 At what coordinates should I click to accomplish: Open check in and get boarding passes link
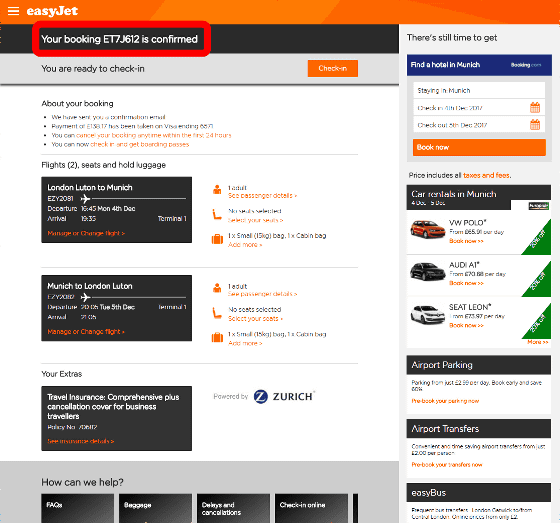point(140,144)
